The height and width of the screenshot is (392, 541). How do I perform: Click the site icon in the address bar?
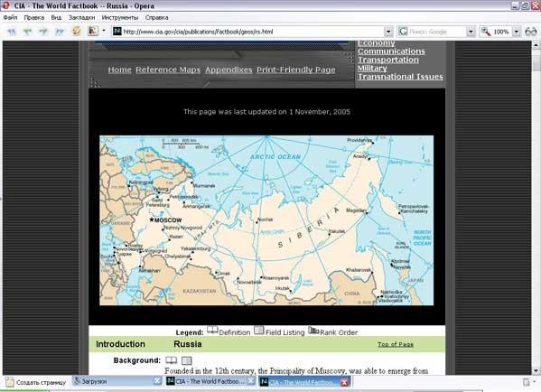click(117, 32)
